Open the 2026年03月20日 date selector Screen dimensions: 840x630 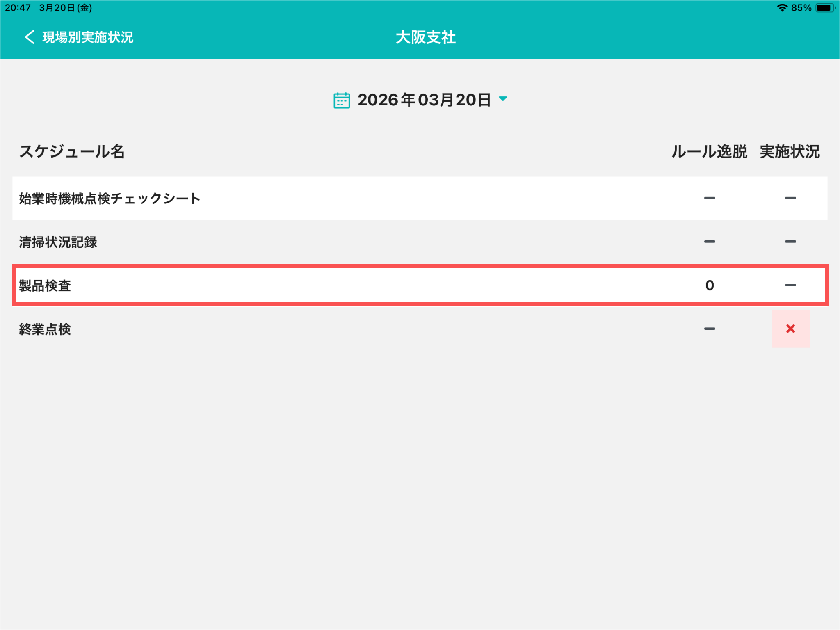(x=424, y=100)
